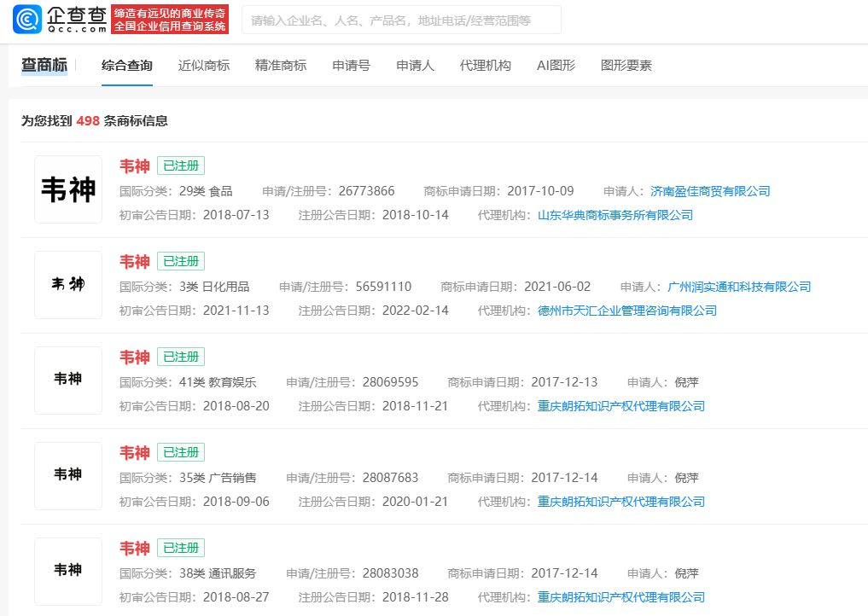This screenshot has height=616, width=868.
Task: Click application date 2017-10-09
Action: click(540, 191)
